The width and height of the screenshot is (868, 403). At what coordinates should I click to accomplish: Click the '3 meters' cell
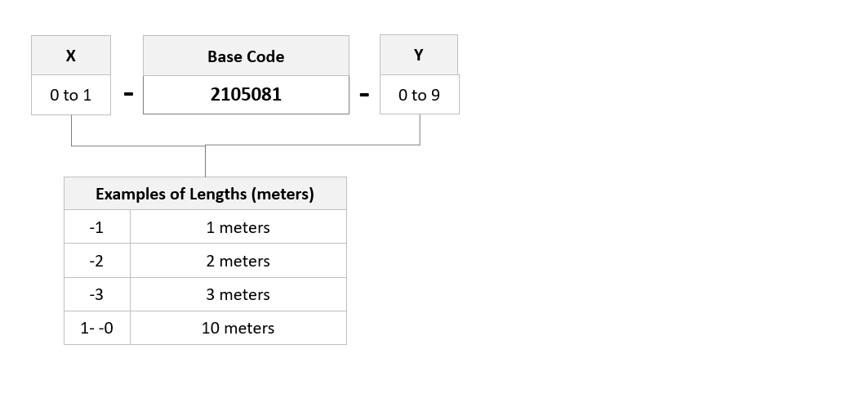[238, 294]
